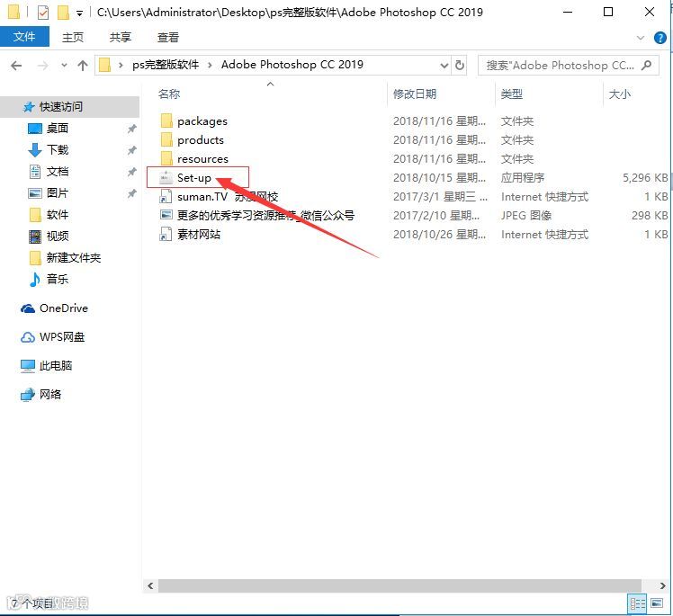Refresh the current folder
This screenshot has height=616, width=673.
(459, 66)
